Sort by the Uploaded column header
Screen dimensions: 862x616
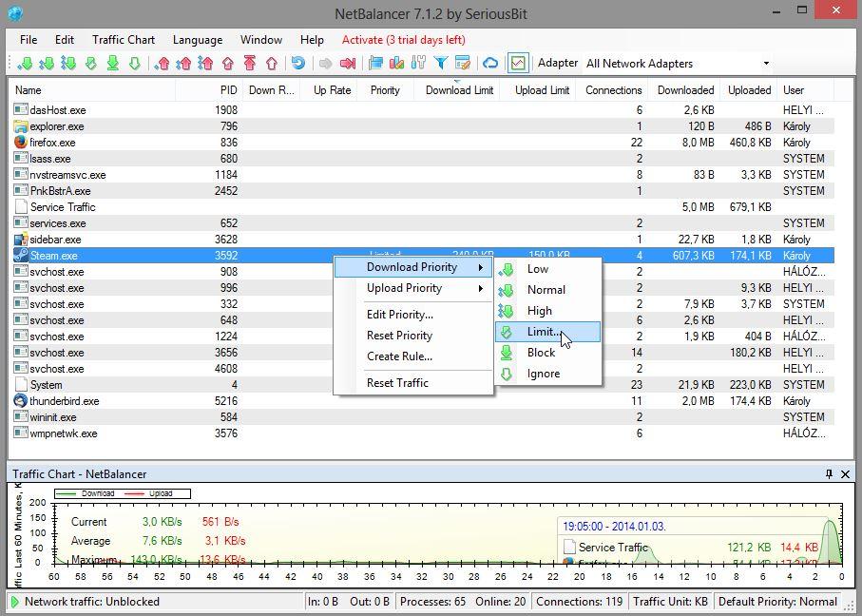(x=748, y=90)
